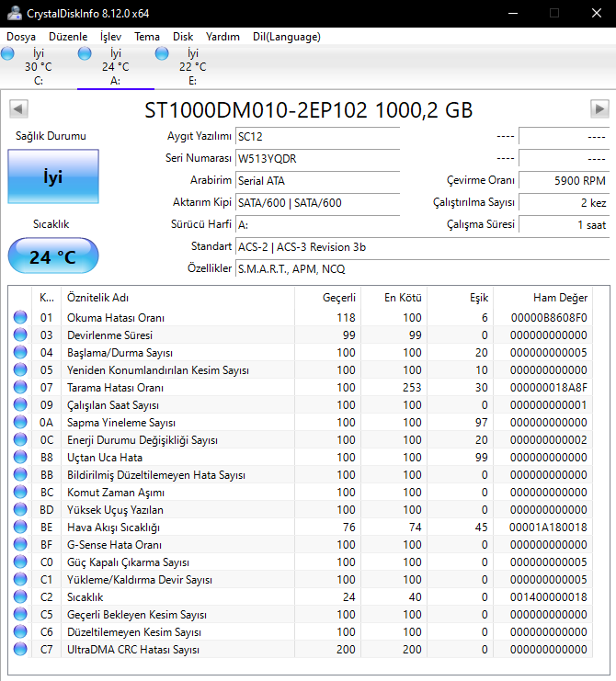This screenshot has height=681, width=616.
Task: Open the Dil(Language) menu
Action: (287, 37)
